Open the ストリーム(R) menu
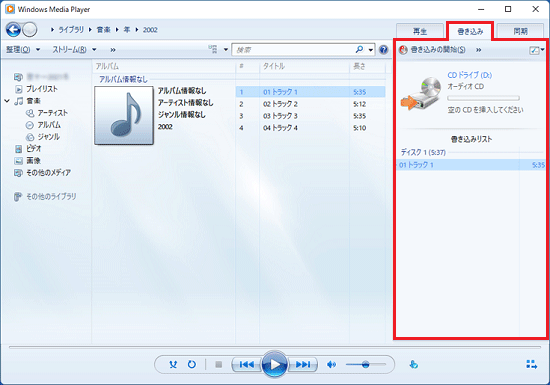 coord(74,50)
